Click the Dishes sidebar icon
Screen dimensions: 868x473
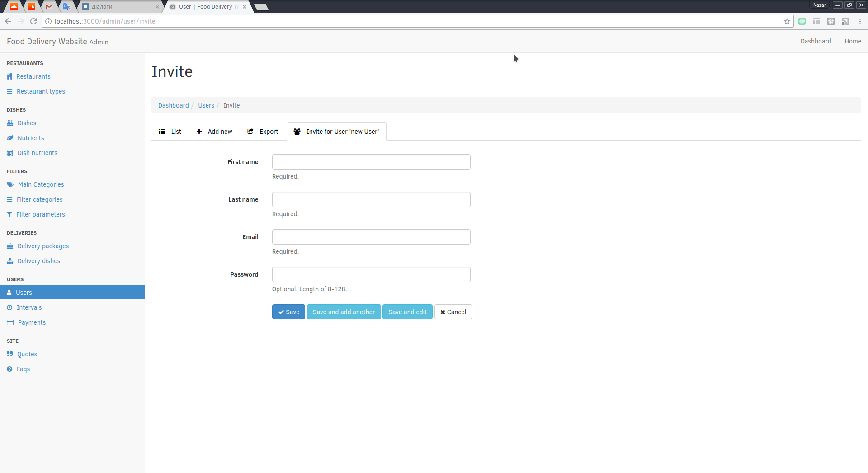10,123
